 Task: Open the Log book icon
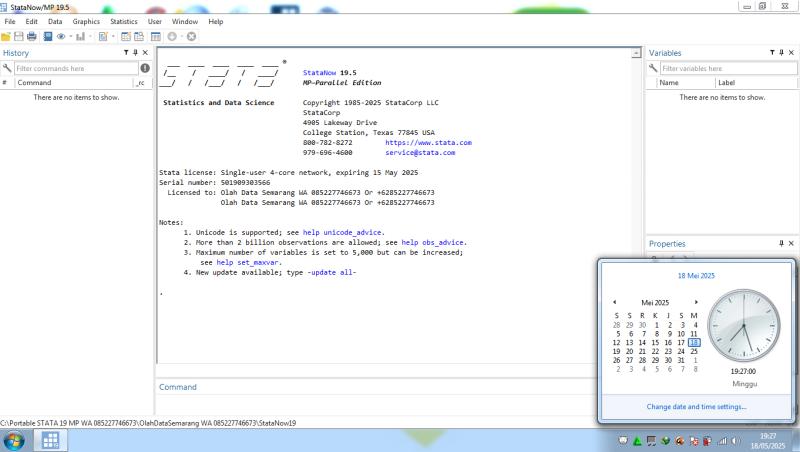pos(47,36)
